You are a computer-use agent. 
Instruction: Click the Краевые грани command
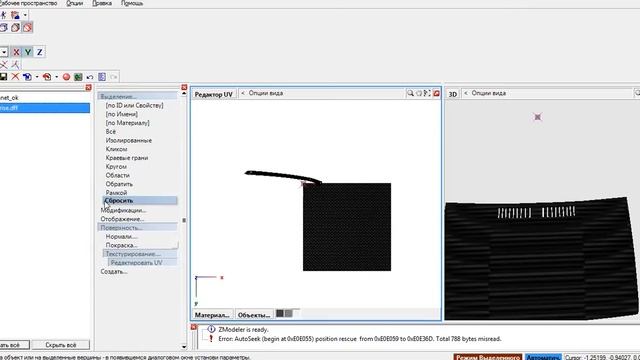pyautogui.click(x=127, y=158)
